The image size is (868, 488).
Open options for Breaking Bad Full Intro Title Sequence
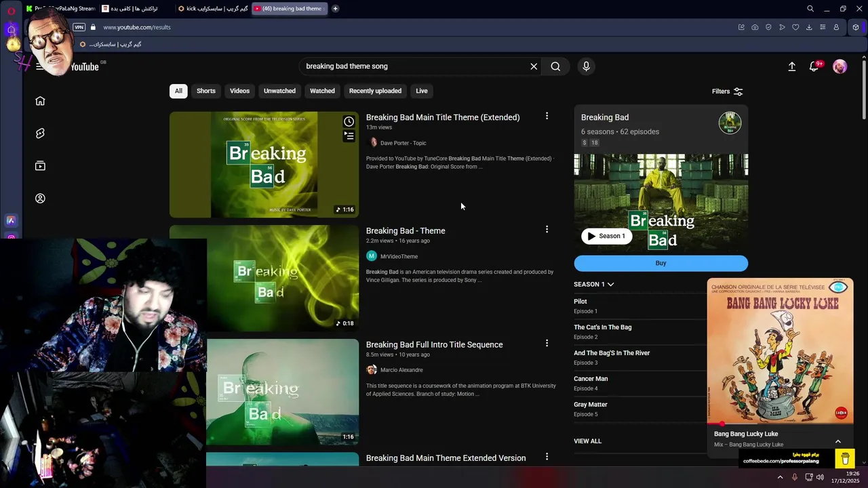click(x=547, y=343)
